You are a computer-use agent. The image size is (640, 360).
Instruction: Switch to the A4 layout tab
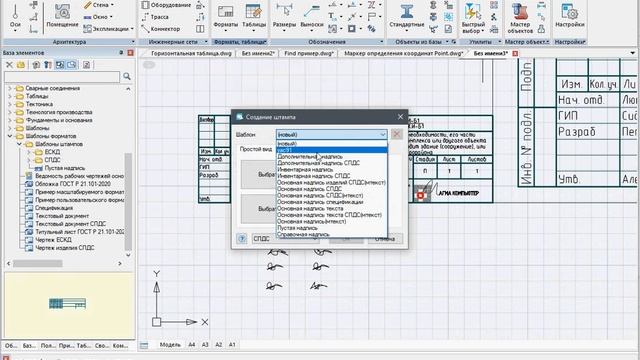pos(191,345)
